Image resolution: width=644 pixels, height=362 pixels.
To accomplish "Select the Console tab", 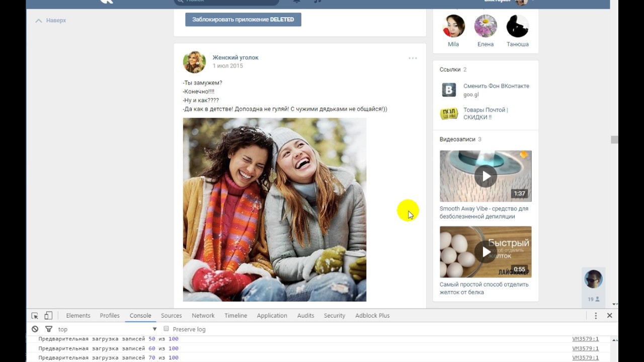I will (x=140, y=316).
